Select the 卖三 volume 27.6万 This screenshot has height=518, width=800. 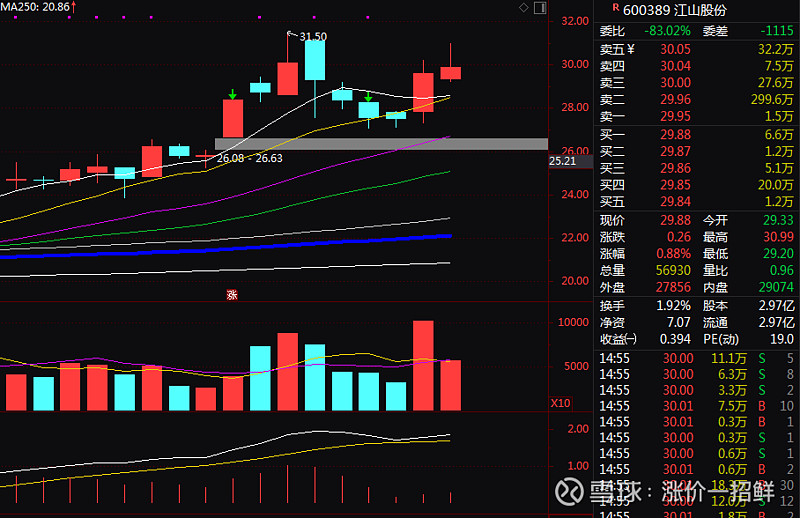775,83
